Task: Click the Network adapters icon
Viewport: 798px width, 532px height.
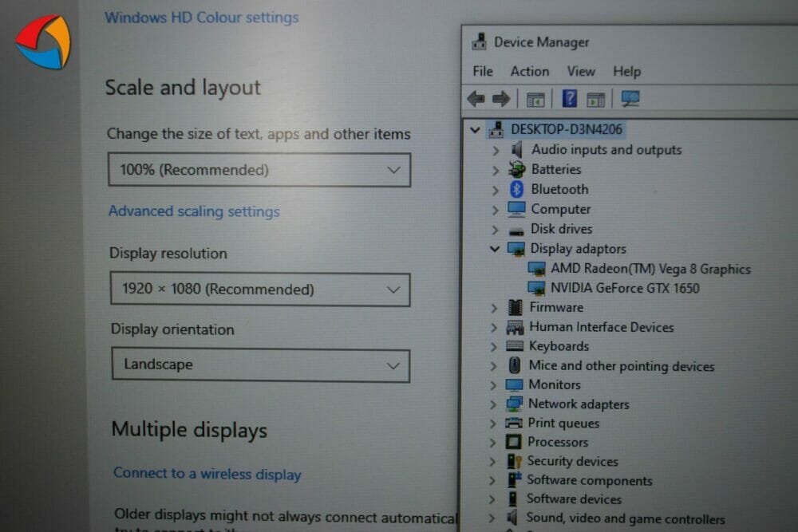Action: click(514, 404)
